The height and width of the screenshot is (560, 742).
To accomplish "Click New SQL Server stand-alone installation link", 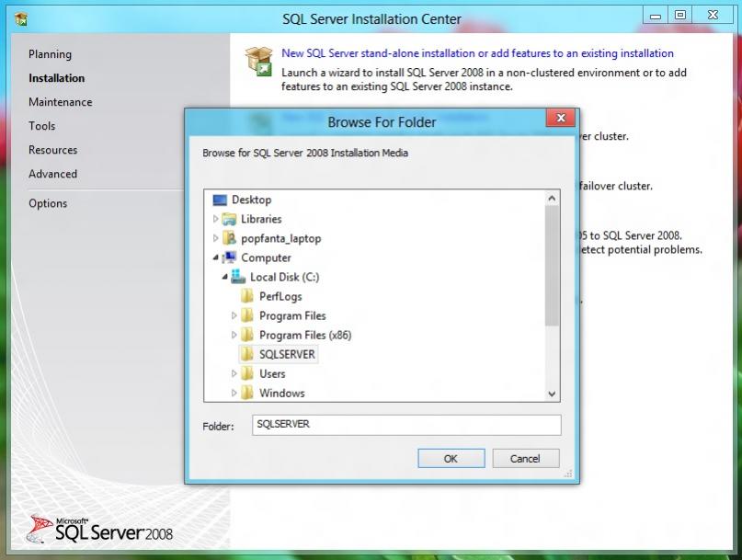I will (477, 53).
